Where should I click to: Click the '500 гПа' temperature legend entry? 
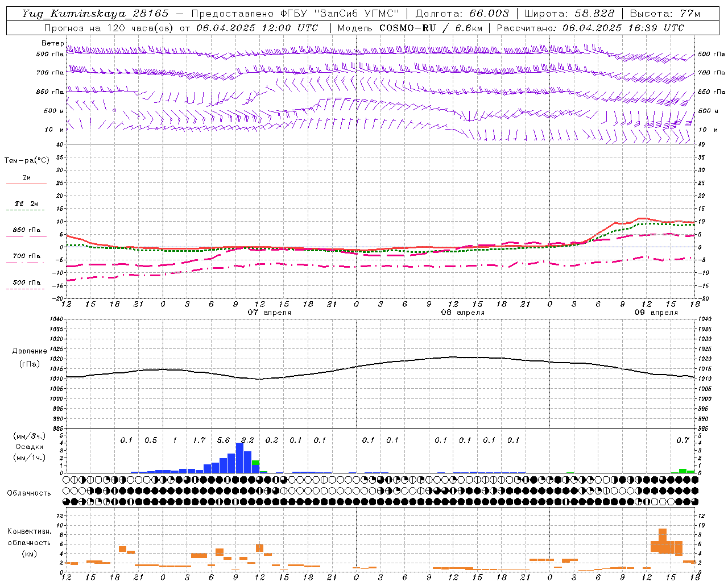pyautogui.click(x=26, y=282)
